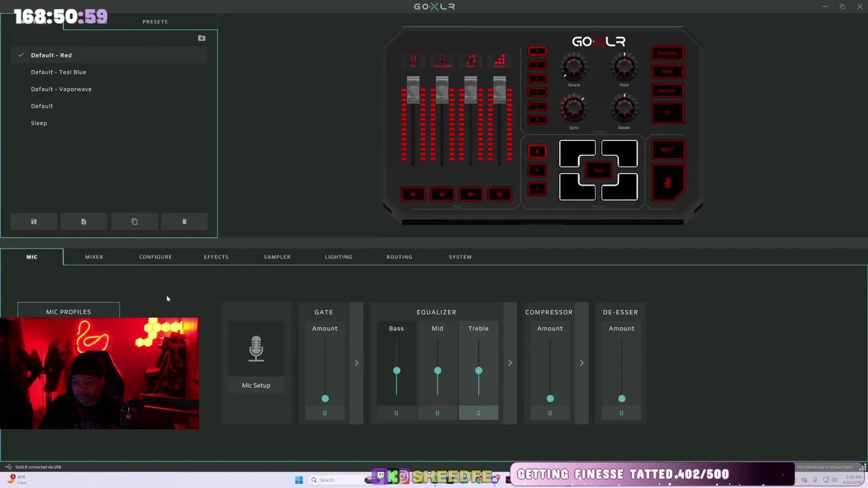Click the Equalizer Mid slider handle
This screenshot has width=868, height=488.
(x=437, y=371)
